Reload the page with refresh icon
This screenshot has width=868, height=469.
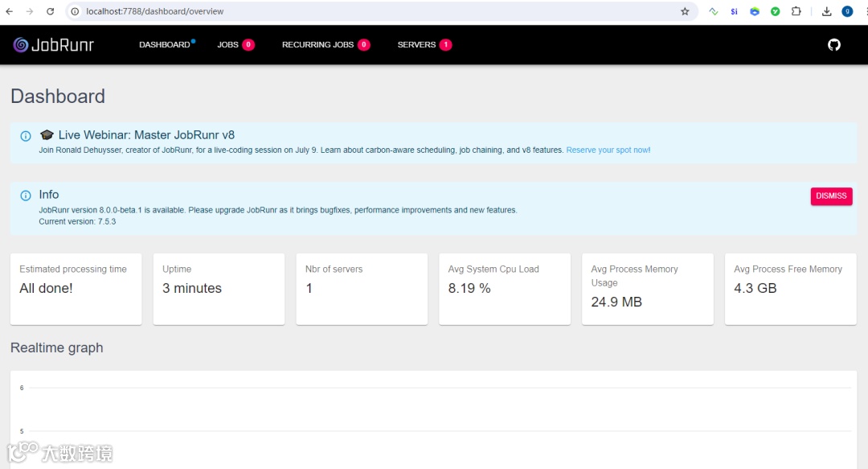[50, 11]
